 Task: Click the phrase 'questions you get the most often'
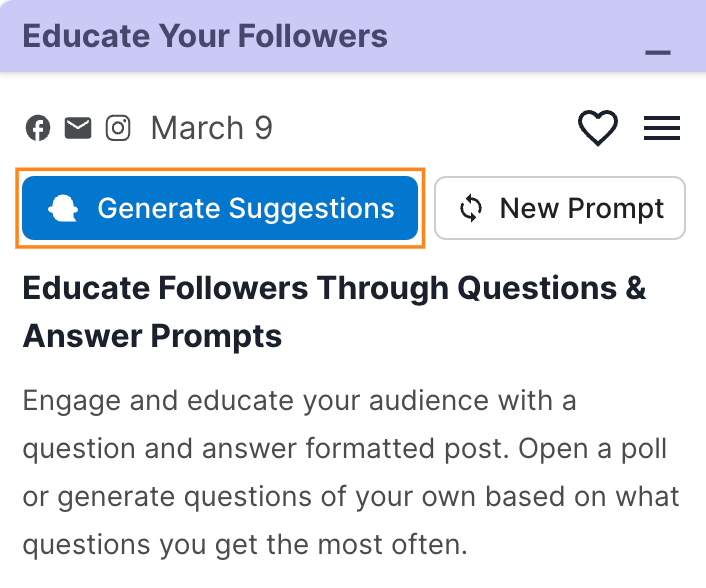[243, 545]
